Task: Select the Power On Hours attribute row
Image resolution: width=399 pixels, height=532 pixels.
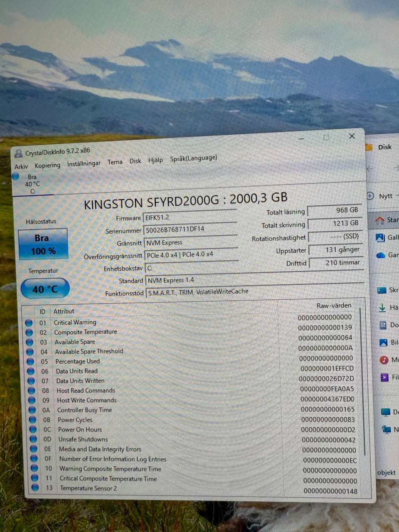Action: [x=166, y=429]
